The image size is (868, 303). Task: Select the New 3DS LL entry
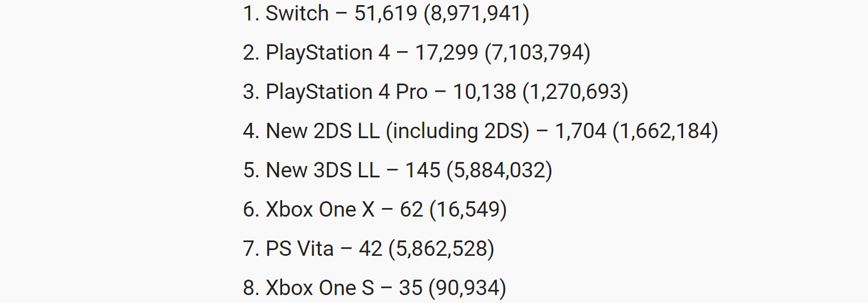pyautogui.click(x=323, y=171)
